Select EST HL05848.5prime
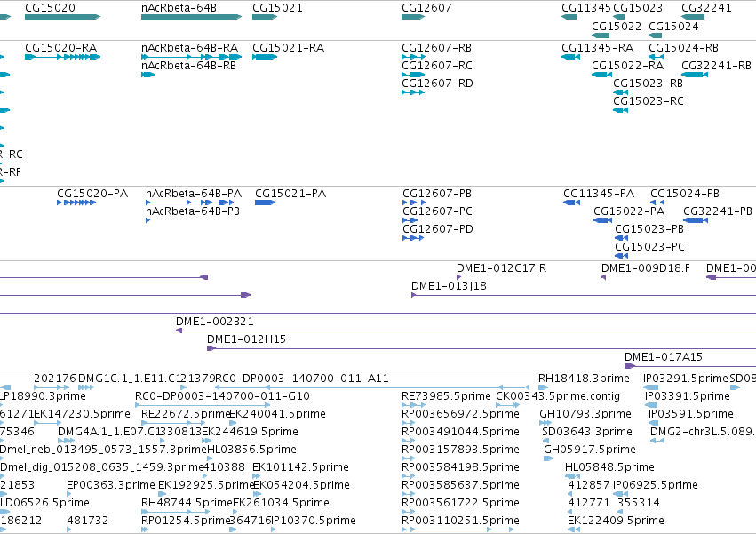Image resolution: width=756 pixels, height=534 pixels. [x=573, y=477]
